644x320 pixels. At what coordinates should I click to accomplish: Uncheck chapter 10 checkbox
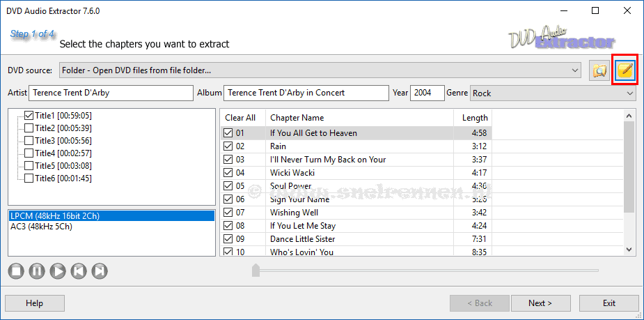[228, 252]
